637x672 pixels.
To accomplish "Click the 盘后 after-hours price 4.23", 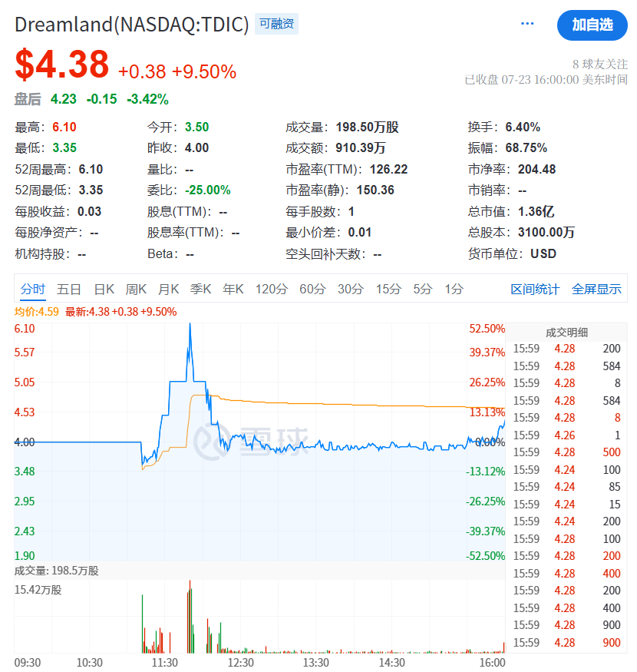I will pyautogui.click(x=64, y=99).
